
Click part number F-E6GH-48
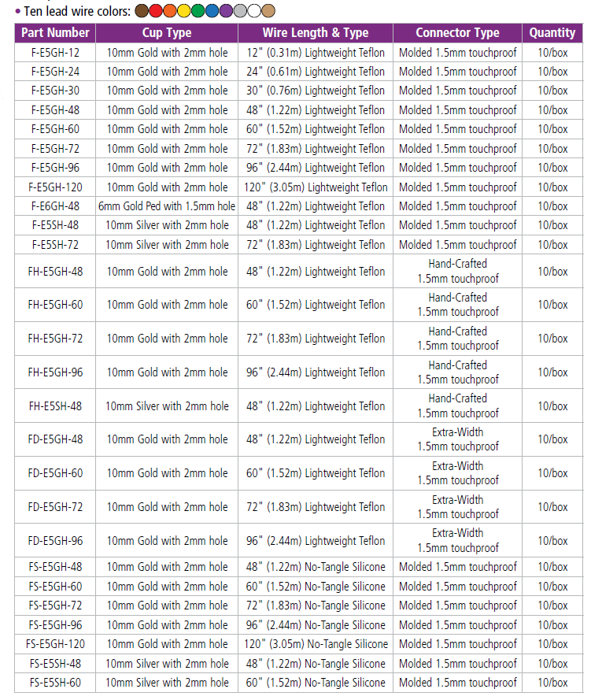(55, 206)
